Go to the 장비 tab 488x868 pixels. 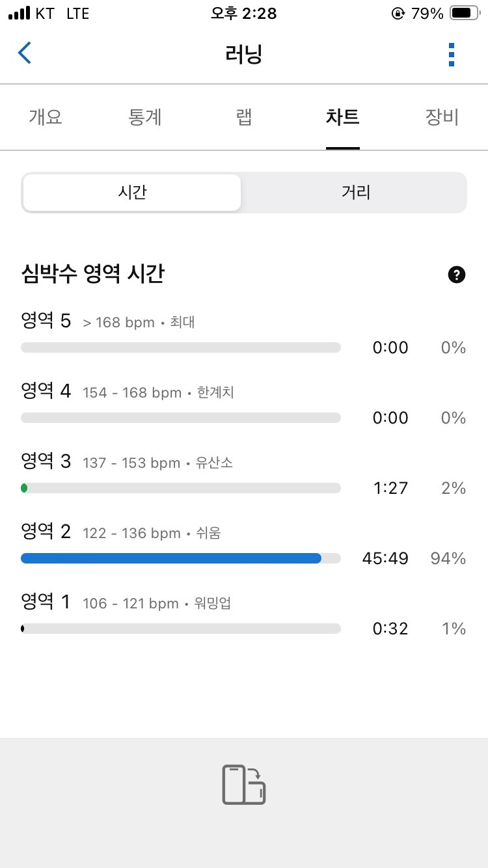442,117
